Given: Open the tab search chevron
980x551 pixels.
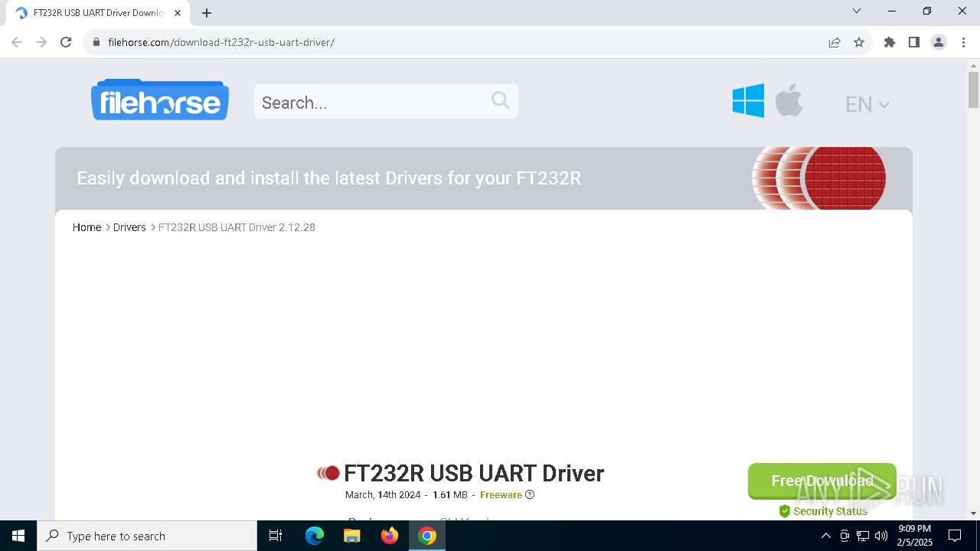Looking at the screenshot, I should (x=857, y=11).
